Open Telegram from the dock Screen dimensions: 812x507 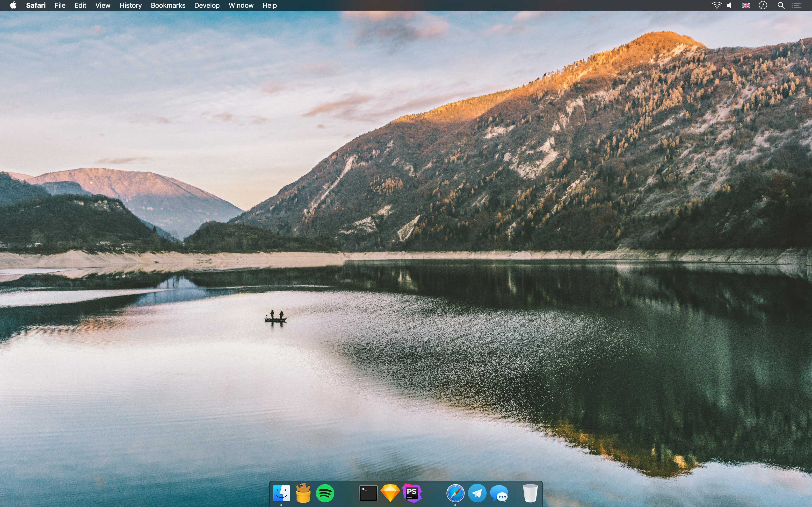[477, 493]
